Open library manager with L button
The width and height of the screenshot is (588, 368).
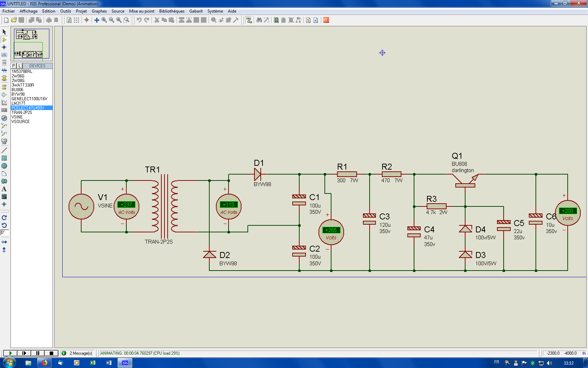(x=20, y=66)
